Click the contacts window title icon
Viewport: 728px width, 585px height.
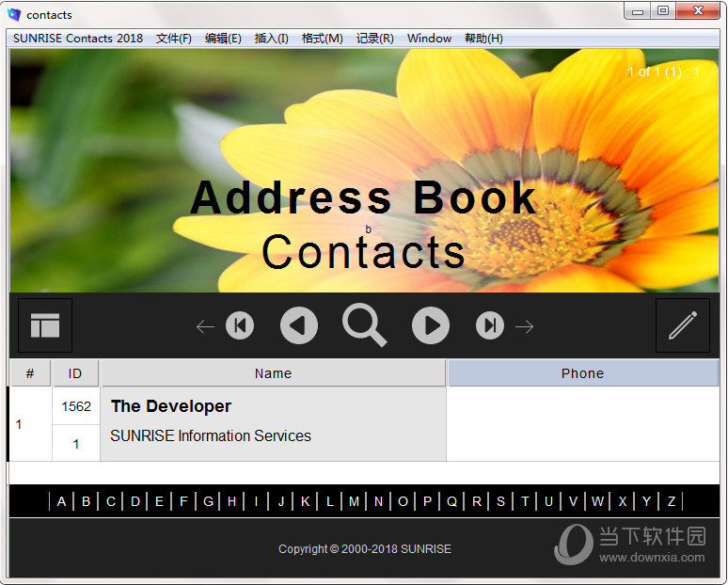click(14, 14)
